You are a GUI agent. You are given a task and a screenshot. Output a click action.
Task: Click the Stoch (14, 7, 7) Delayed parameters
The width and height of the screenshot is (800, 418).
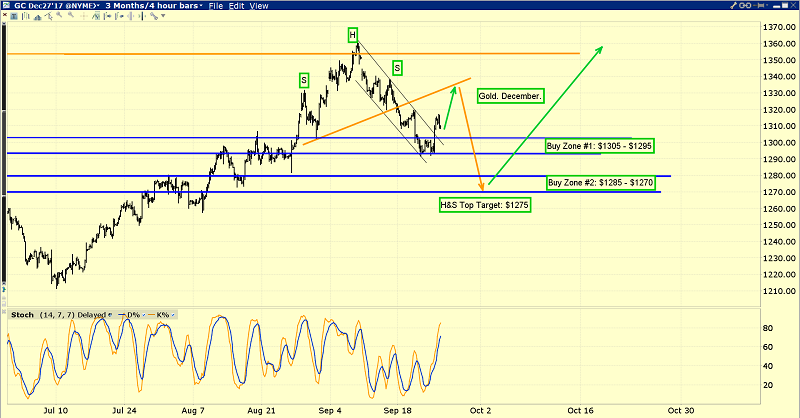point(72,315)
